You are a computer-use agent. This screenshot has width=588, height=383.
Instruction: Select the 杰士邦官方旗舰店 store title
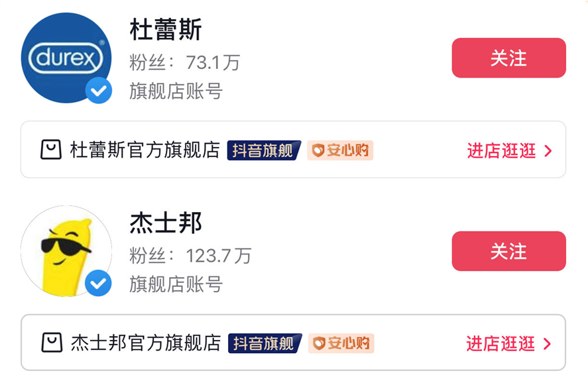[x=145, y=343]
